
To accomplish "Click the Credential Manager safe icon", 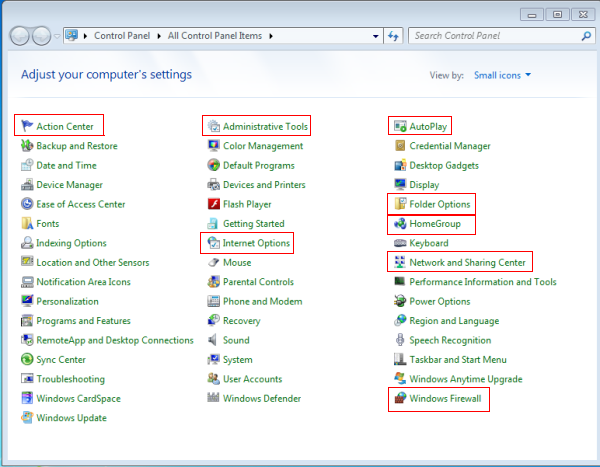I will pos(400,145).
